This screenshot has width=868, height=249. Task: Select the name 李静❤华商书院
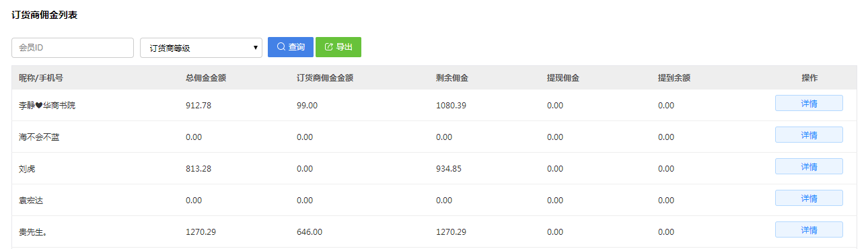(x=47, y=106)
